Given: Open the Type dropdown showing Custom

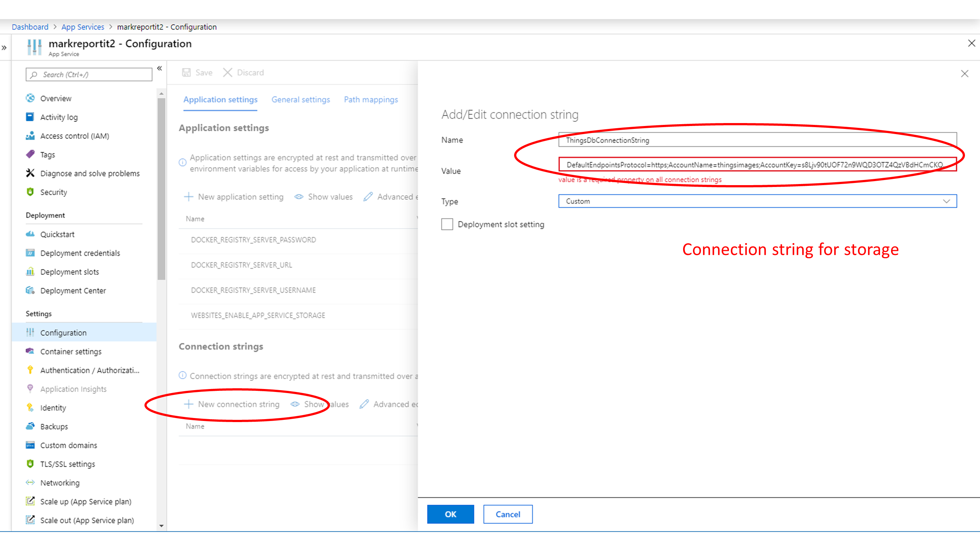Looking at the screenshot, I should [757, 201].
